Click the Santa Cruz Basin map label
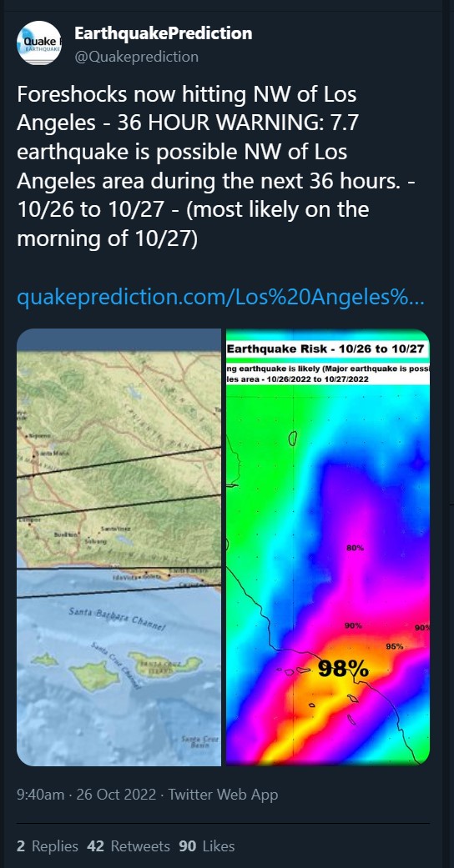 point(200,742)
